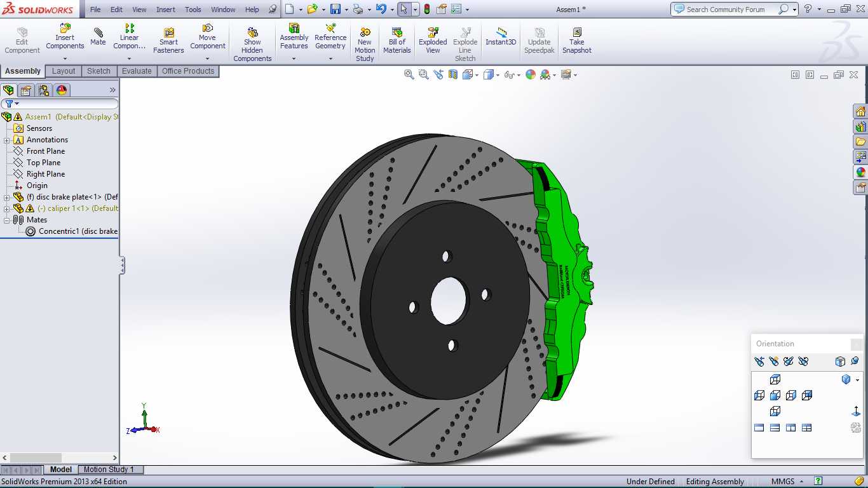The height and width of the screenshot is (488, 868).
Task: Select the Mate tool
Action: click(x=98, y=37)
